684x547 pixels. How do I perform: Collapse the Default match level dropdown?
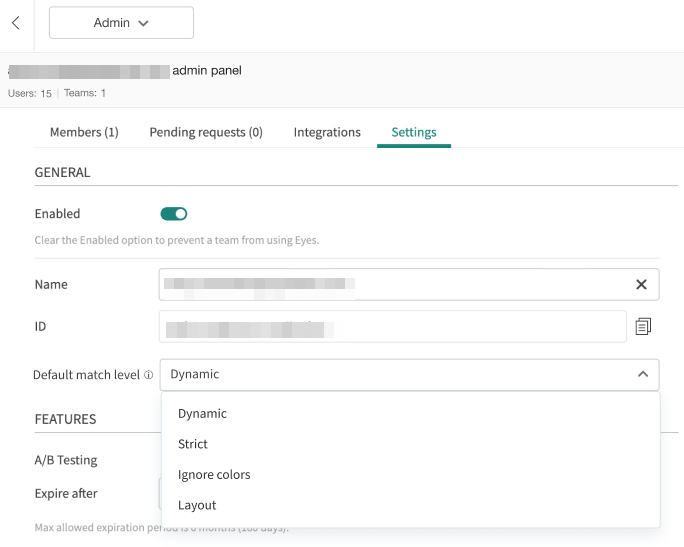643,374
